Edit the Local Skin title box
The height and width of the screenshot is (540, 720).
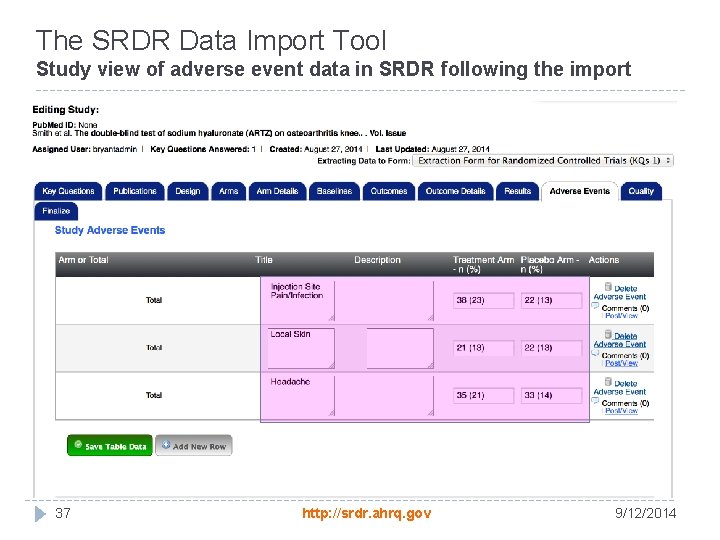(x=301, y=348)
